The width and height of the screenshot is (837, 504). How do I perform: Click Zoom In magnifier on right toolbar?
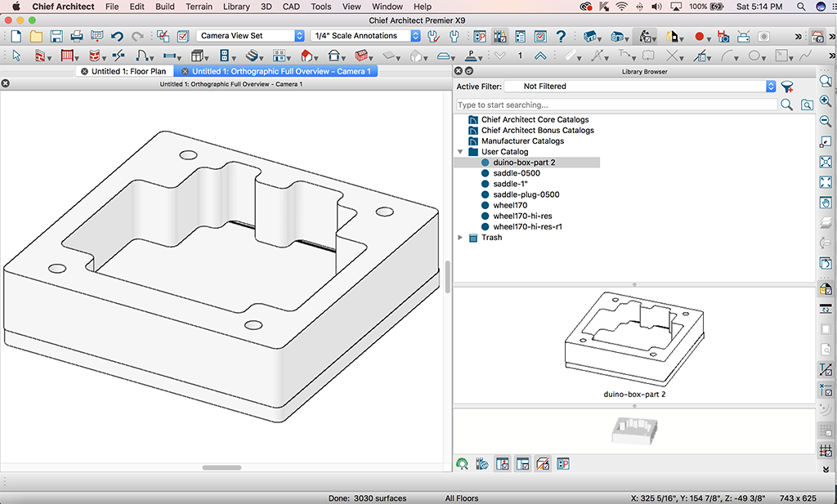pos(826,101)
